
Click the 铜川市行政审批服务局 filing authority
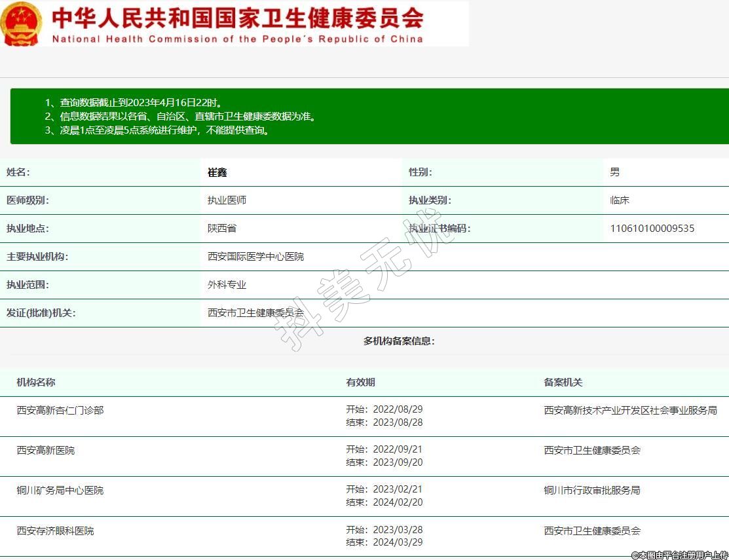pos(591,491)
